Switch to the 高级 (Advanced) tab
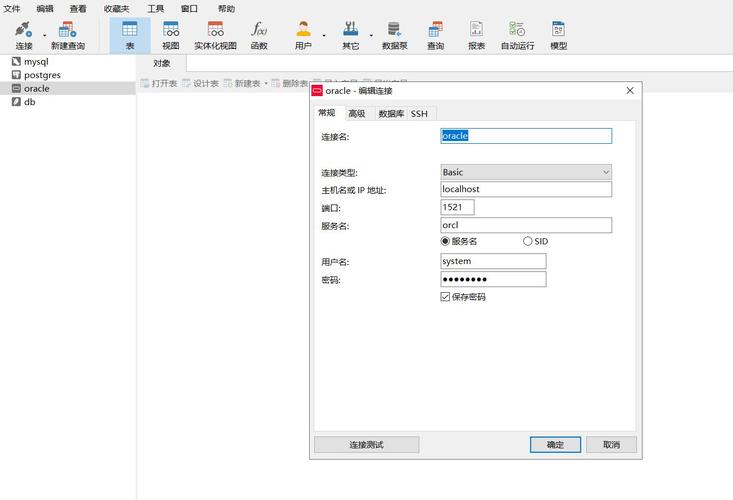The width and height of the screenshot is (733, 500). pos(357,114)
